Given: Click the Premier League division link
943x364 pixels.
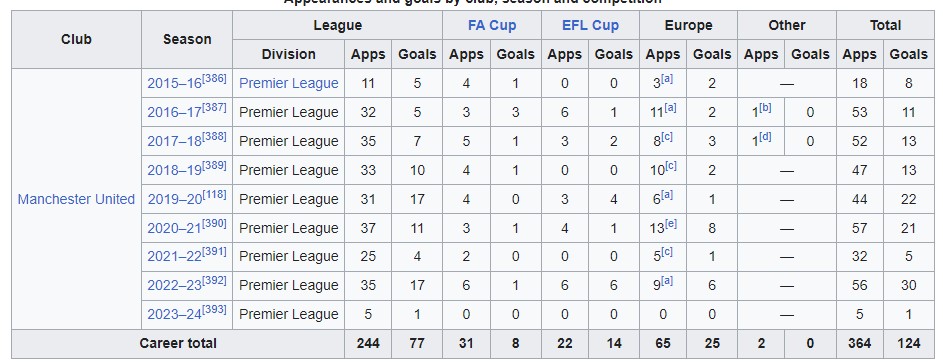Looking at the screenshot, I should [289, 84].
